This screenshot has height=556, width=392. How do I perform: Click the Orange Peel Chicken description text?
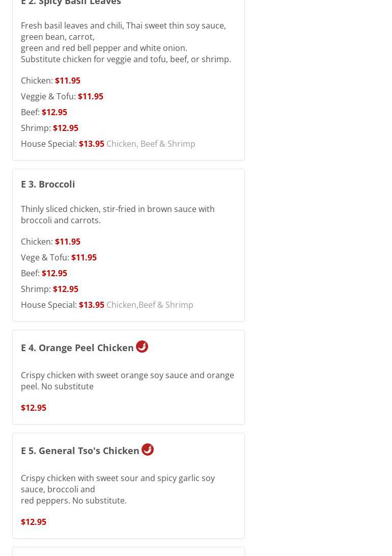[x=127, y=381]
